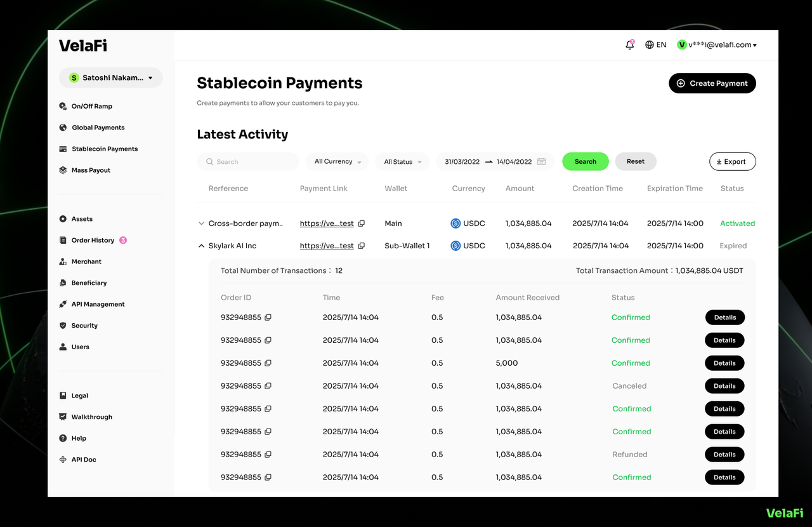The image size is (812, 527).
Task: Open the Satoshi Nakamoto account switcher
Action: 111,78
